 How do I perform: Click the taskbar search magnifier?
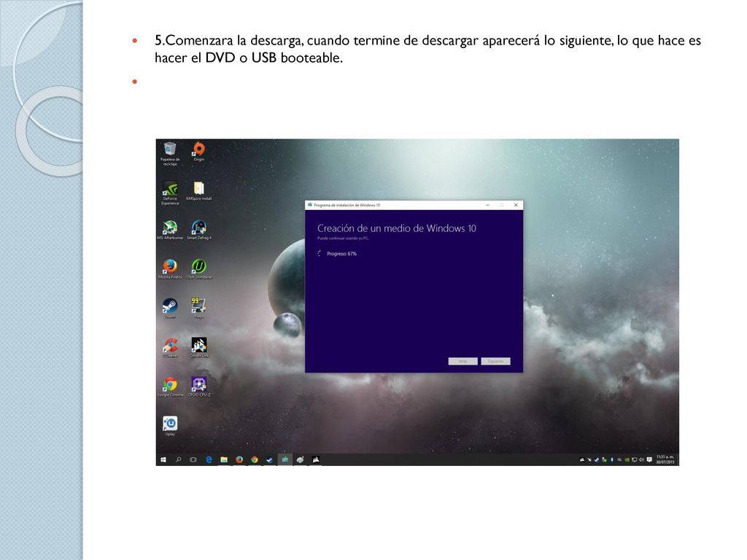tap(178, 459)
